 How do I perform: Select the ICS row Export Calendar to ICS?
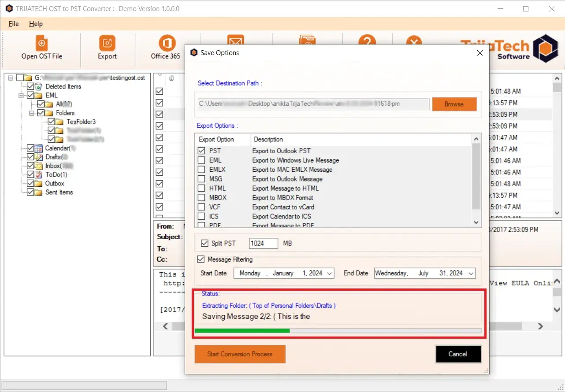334,216
